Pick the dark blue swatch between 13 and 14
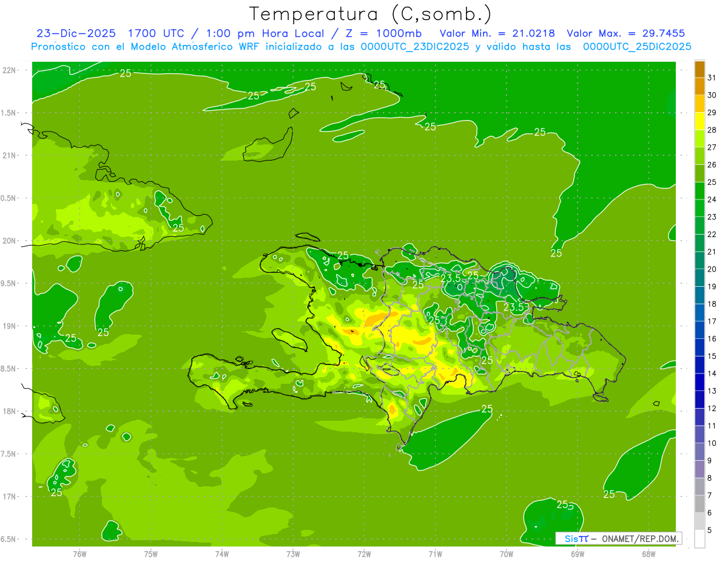728x562 pixels. 700,382
